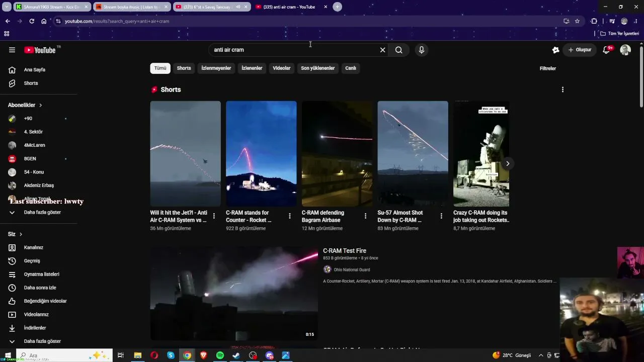Viewport: 644px width, 362px height.
Task: Open File Explorer from the taskbar
Action: pyautogui.click(x=137, y=355)
